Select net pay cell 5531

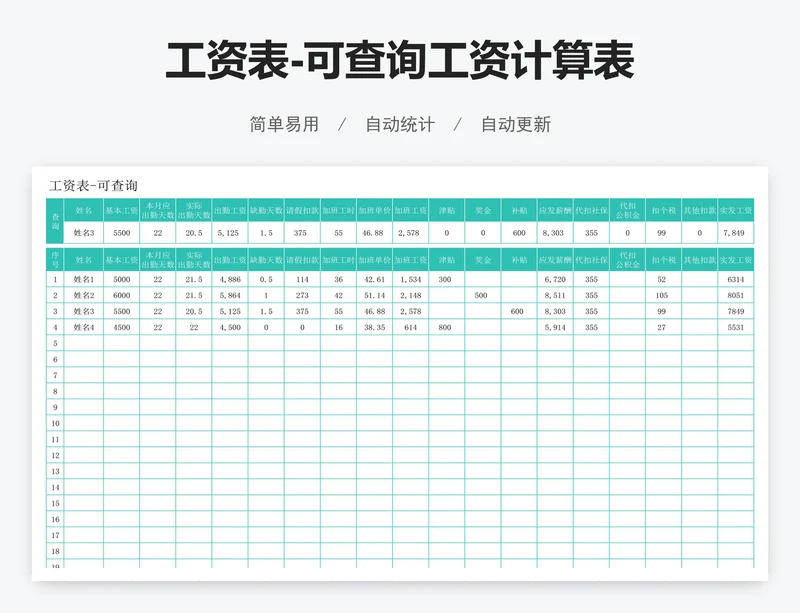(736, 327)
